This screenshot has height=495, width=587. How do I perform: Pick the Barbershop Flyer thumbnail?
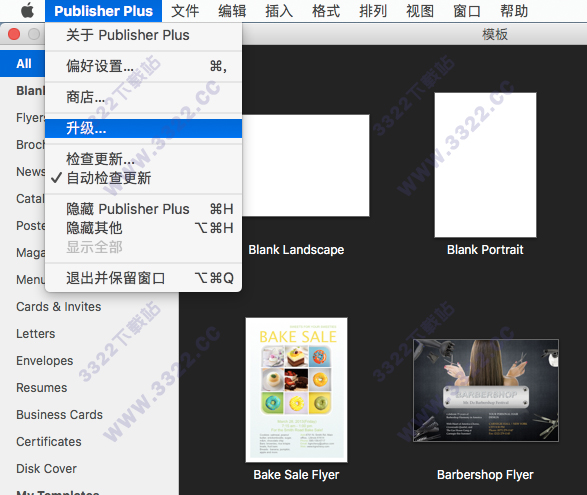(x=486, y=391)
